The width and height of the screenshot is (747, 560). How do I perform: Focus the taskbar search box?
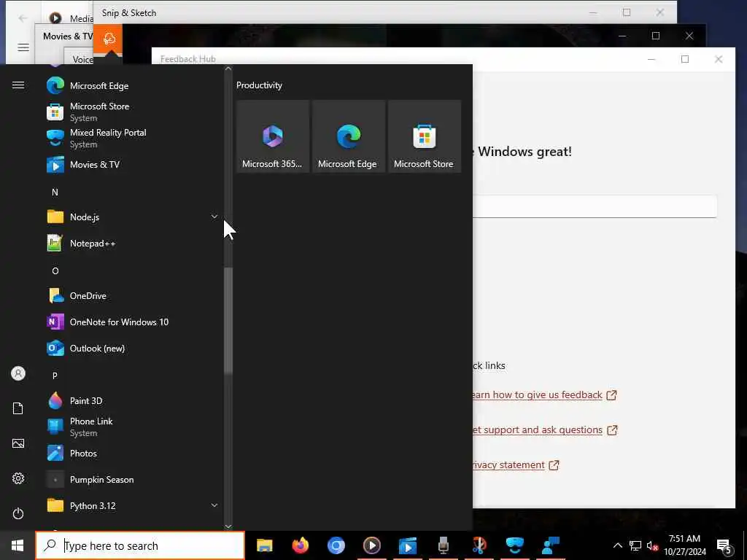coord(140,545)
